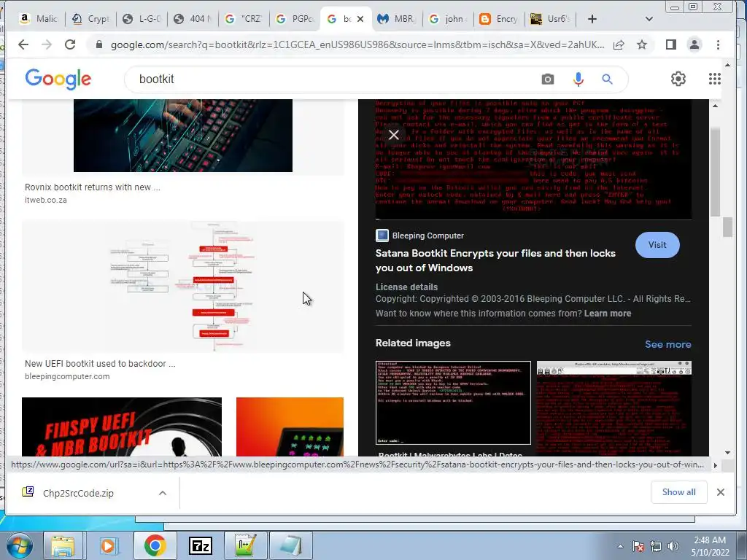Viewport: 747px width, 560px height.
Task: Switch to Chrome in the taskbar
Action: click(x=155, y=545)
